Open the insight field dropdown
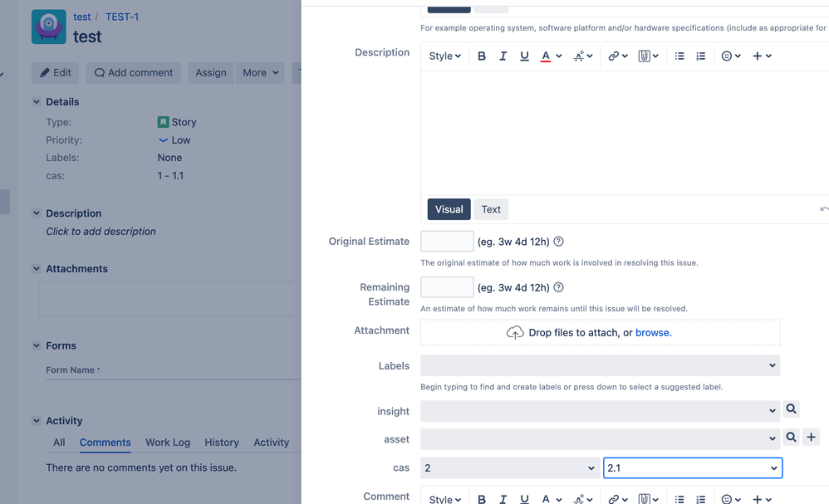 point(600,411)
